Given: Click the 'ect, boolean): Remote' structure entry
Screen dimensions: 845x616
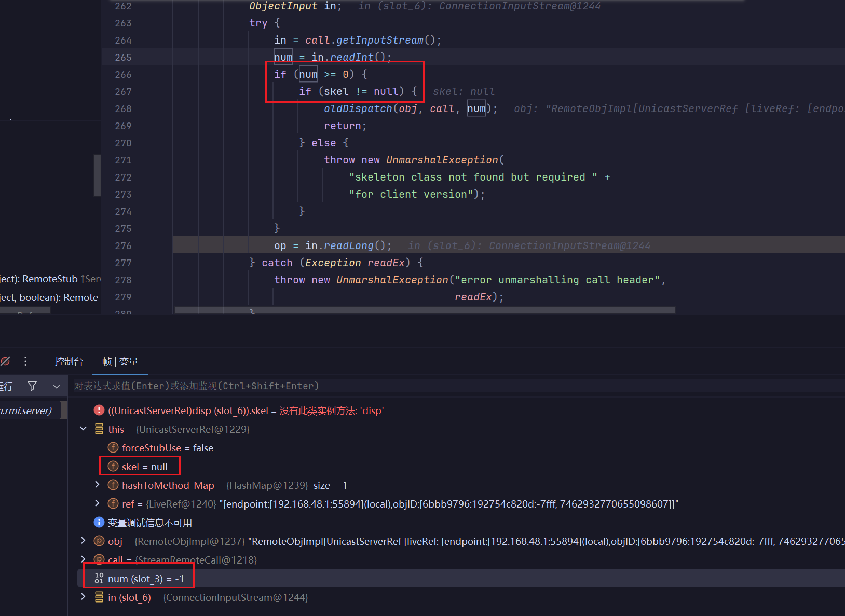Looking at the screenshot, I should pos(49,297).
